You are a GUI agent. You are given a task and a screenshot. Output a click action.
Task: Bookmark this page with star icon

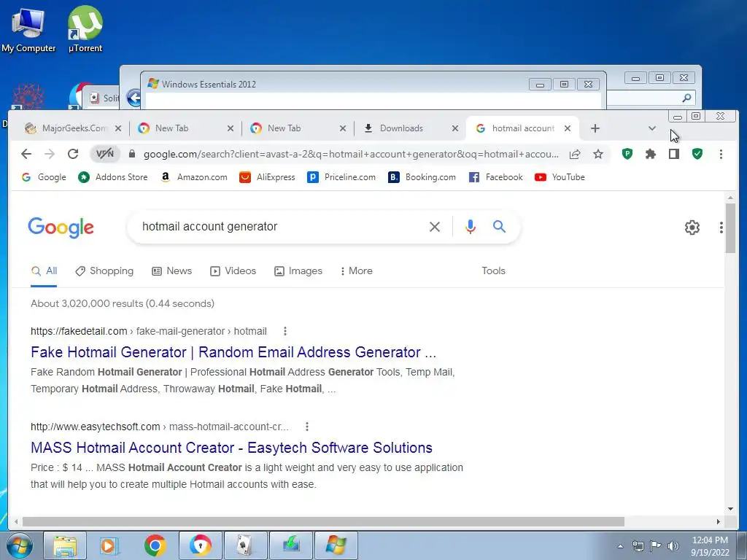(598, 154)
